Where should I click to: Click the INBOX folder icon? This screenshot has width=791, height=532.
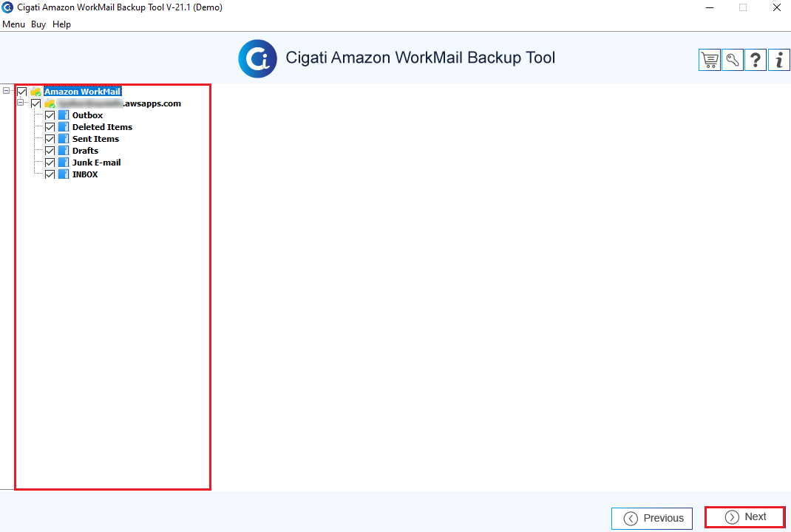click(x=64, y=174)
